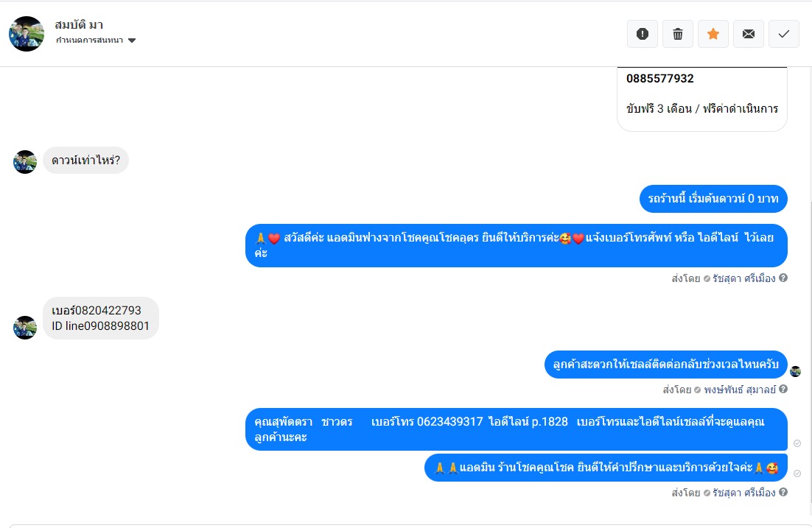Image resolution: width=812 pixels, height=528 pixels.
Task: Report conversation with exclamation icon
Action: (x=642, y=34)
